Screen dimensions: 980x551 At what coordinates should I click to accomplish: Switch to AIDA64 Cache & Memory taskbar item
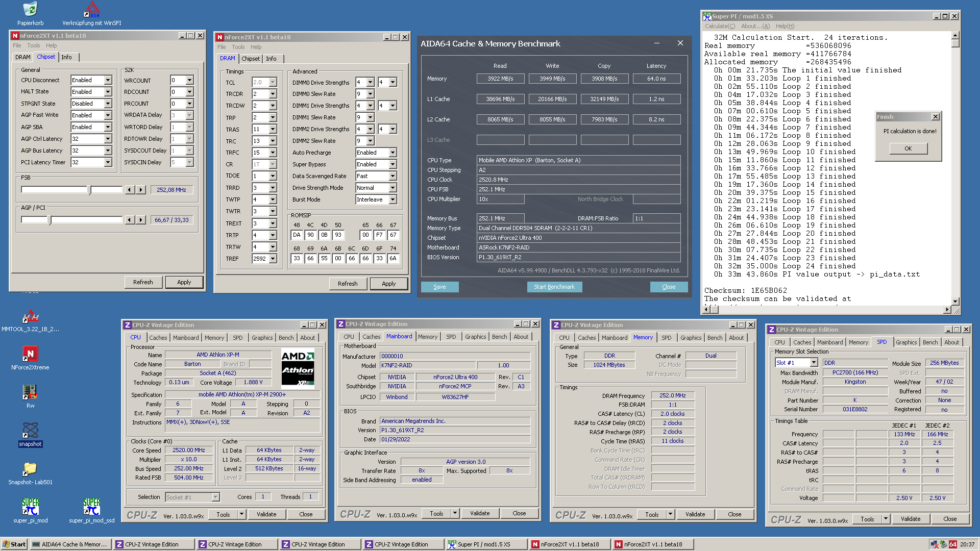click(70, 544)
